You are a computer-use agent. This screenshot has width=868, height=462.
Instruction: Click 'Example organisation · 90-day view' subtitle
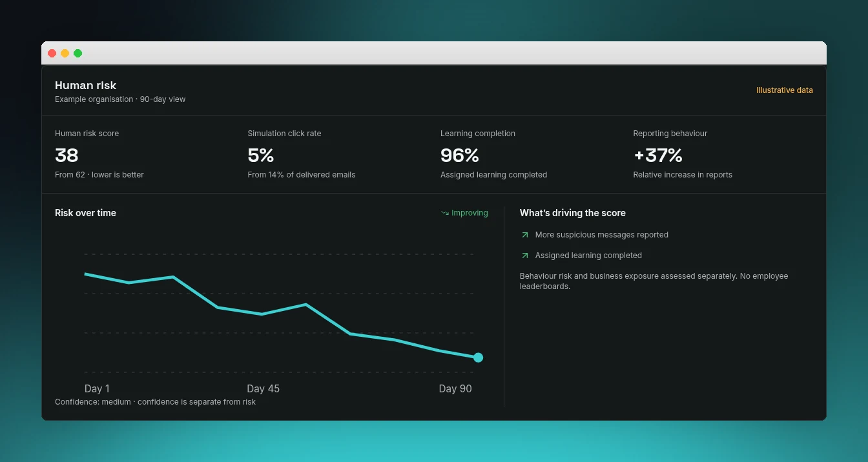[x=120, y=99]
